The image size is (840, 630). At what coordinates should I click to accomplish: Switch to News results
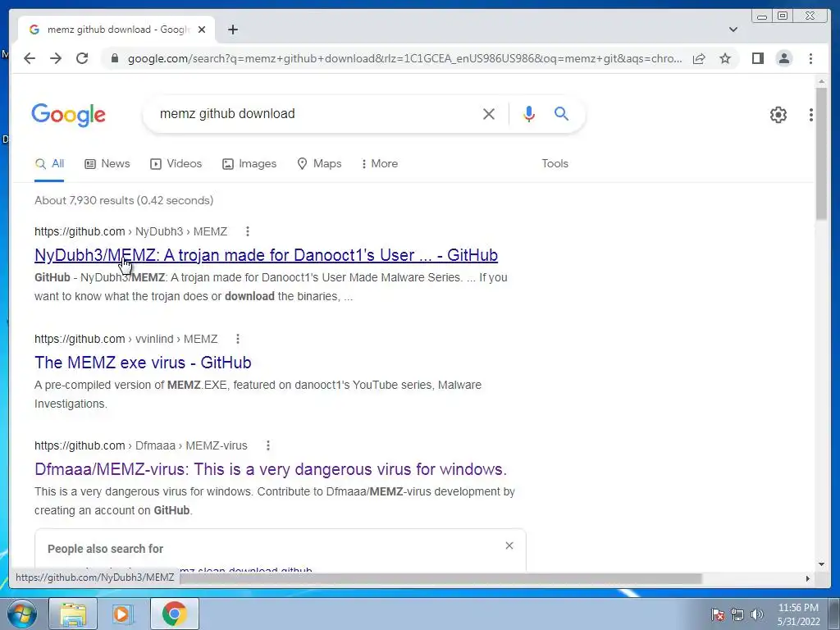107,164
